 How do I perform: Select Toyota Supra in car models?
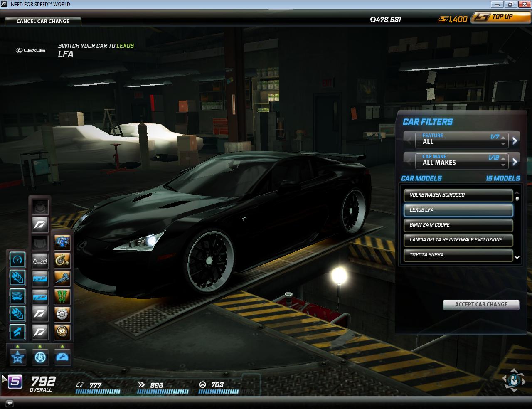pyautogui.click(x=458, y=255)
